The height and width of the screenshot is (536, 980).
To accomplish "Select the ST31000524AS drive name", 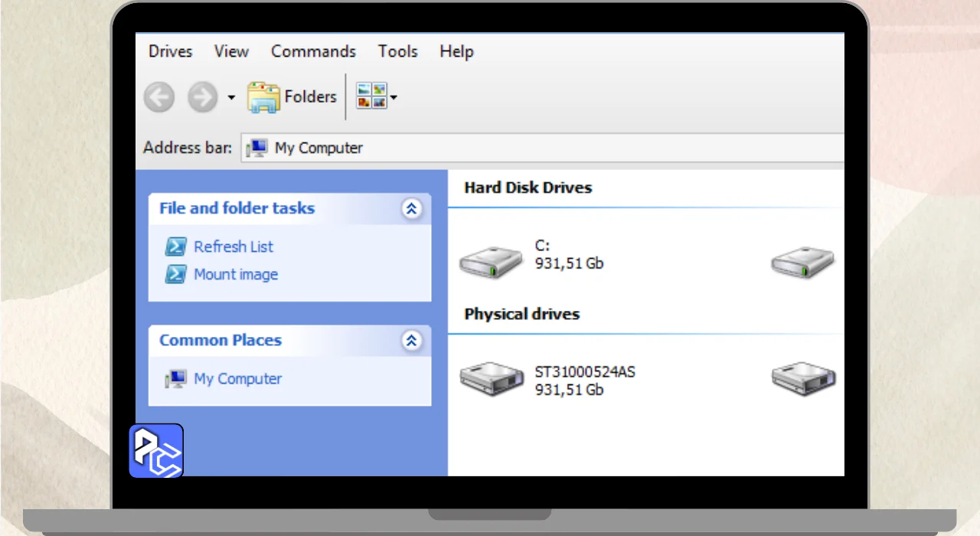I will pyautogui.click(x=585, y=372).
